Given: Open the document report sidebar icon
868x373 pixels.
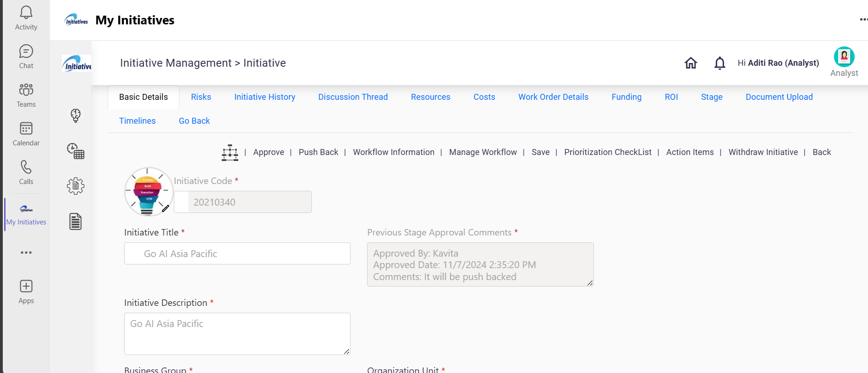Looking at the screenshot, I should pos(76,222).
